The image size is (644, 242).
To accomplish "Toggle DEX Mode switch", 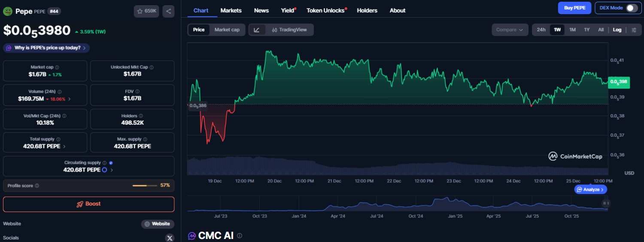I will click(x=632, y=8).
